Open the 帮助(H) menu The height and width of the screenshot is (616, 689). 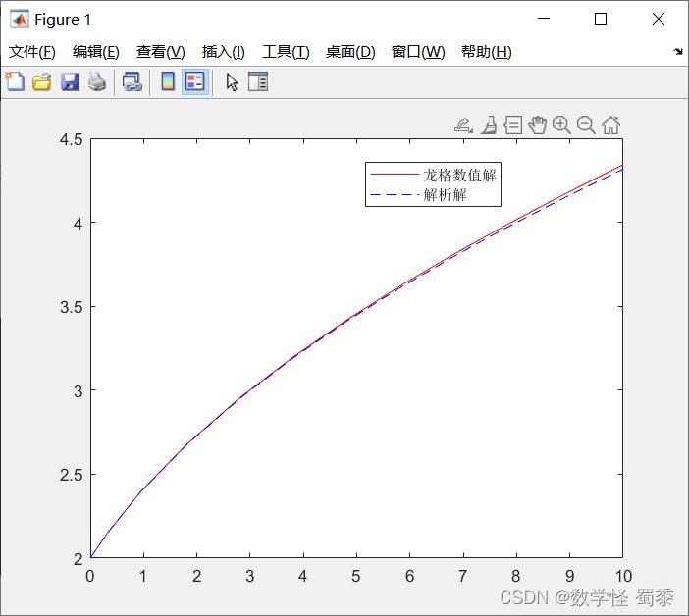point(487,52)
